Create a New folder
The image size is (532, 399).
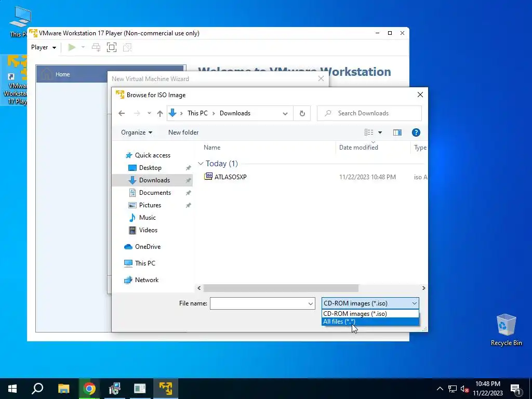(x=183, y=132)
